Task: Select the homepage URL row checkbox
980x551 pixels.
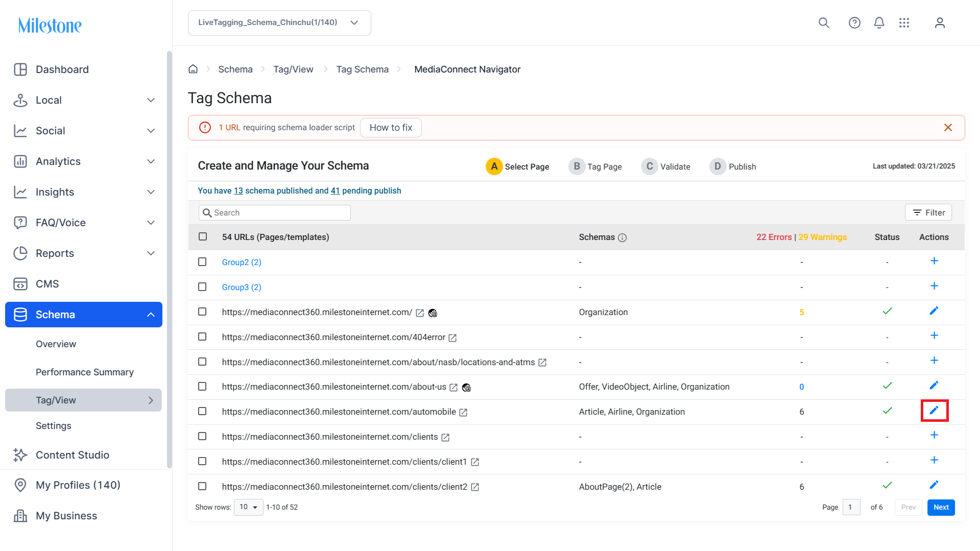Action: point(202,312)
